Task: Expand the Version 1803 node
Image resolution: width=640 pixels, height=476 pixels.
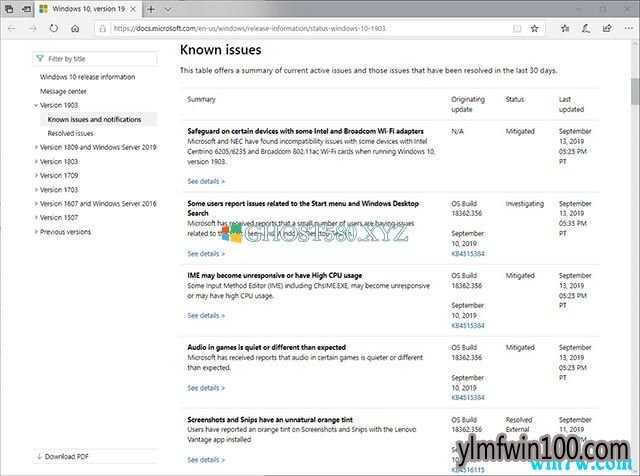Action: [36, 162]
